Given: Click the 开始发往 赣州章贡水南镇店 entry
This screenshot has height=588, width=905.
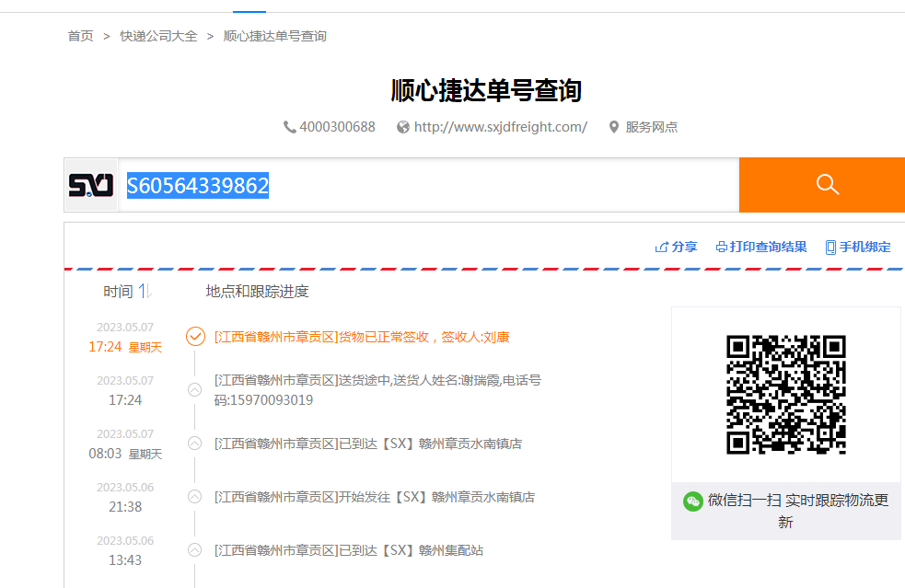Looking at the screenshot, I should 375,497.
